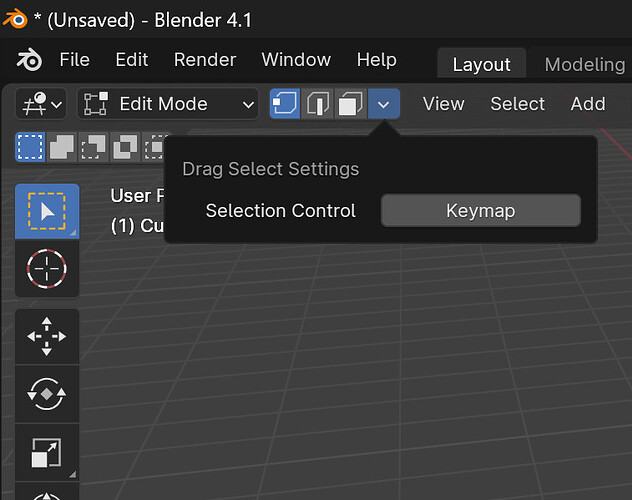Image resolution: width=632 pixels, height=500 pixels.
Task: Select the Move tool
Action: (x=47, y=336)
